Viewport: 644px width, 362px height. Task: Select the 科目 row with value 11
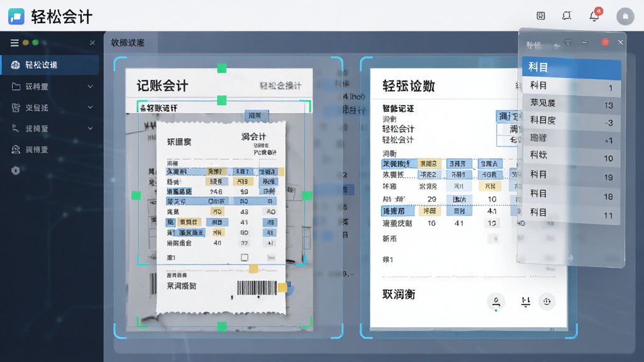pyautogui.click(x=571, y=214)
